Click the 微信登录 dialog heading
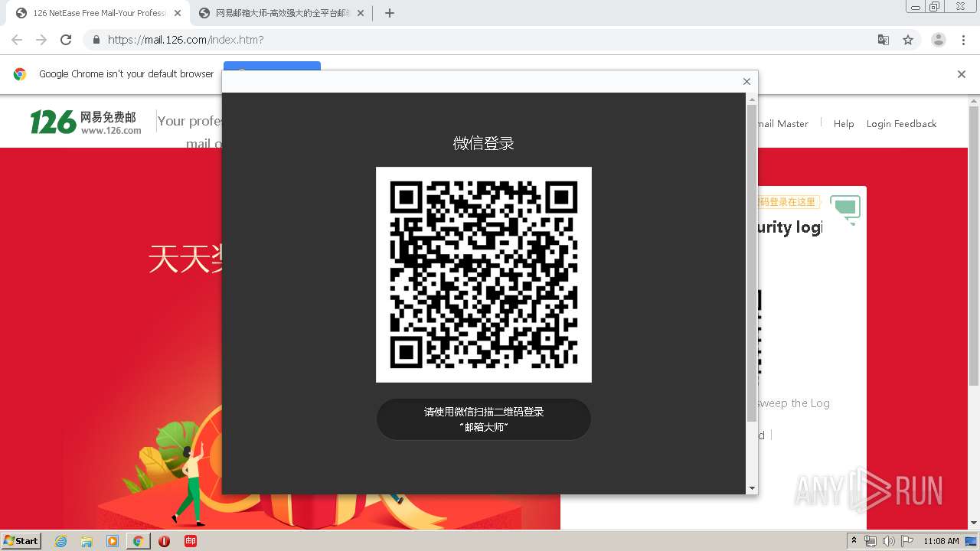 tap(484, 143)
